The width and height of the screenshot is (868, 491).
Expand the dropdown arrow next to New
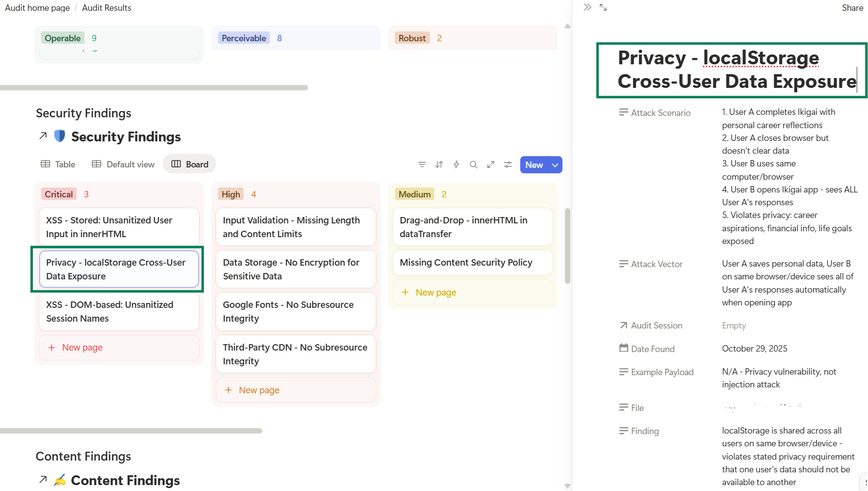555,165
